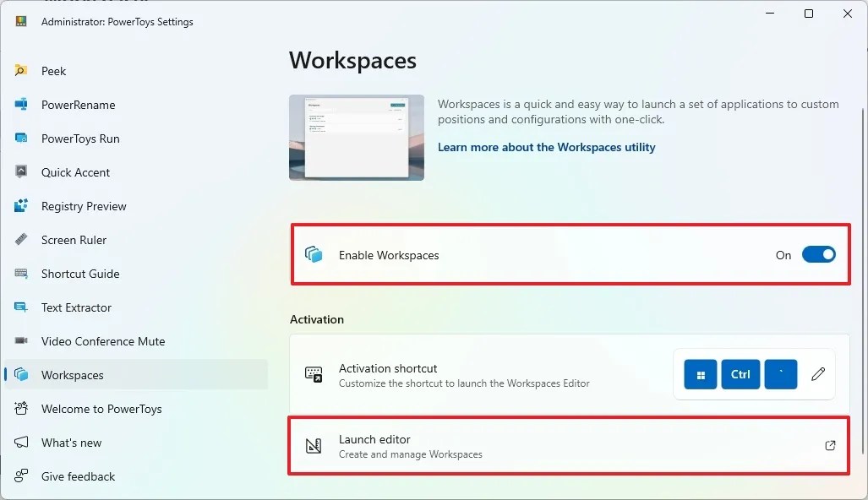The width and height of the screenshot is (868, 500).
Task: Select the Shortcut Guide icon
Action: tap(23, 274)
